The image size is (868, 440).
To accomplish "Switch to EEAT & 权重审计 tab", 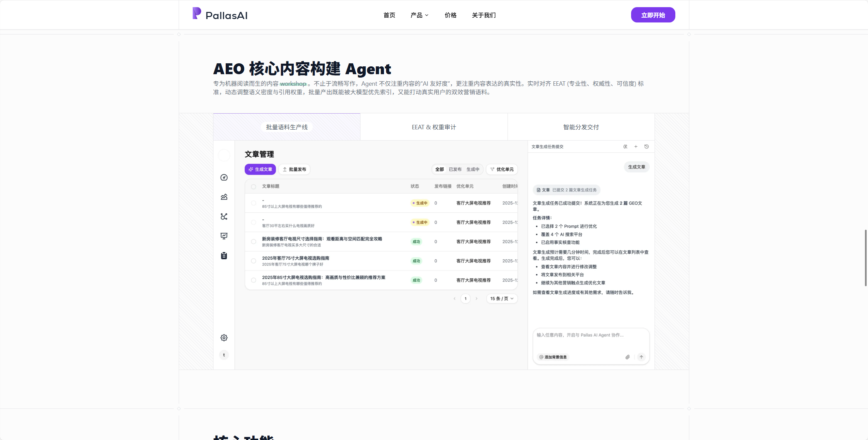I will (434, 127).
